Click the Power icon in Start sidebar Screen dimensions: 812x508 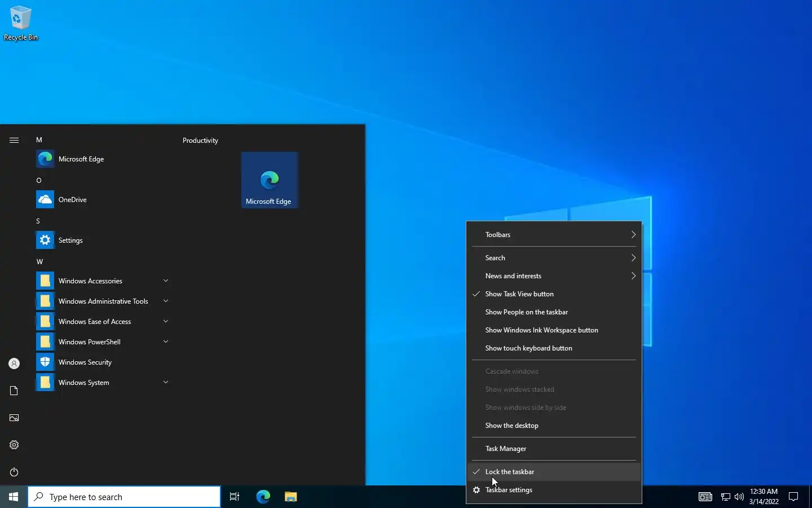tap(14, 472)
